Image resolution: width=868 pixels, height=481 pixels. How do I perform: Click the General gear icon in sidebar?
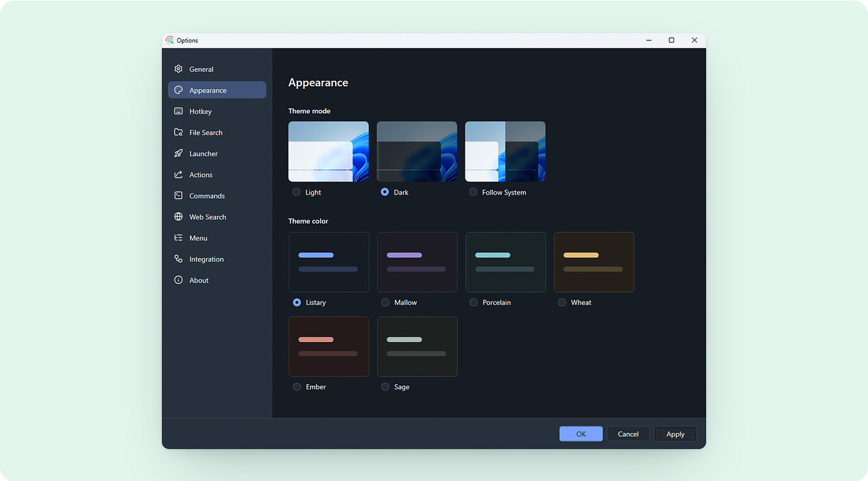[179, 69]
